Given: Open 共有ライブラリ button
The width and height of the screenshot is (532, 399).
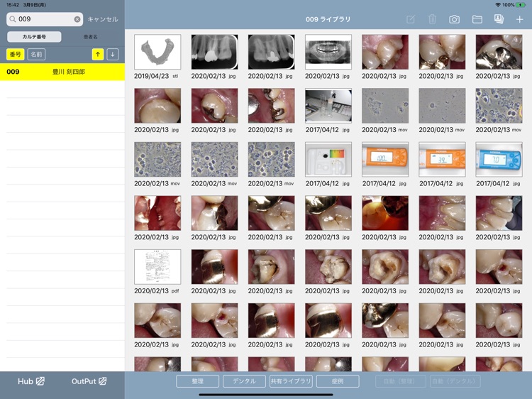Looking at the screenshot, I should pyautogui.click(x=291, y=381).
